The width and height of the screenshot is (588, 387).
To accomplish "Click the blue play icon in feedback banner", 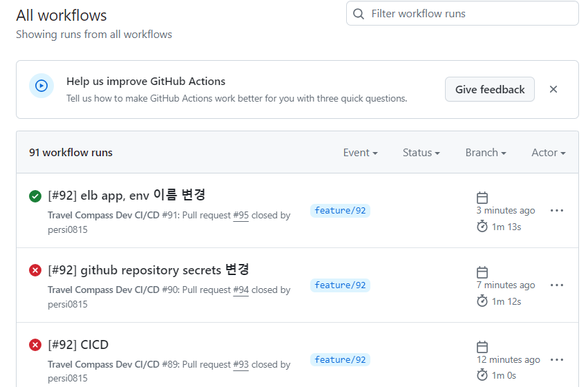I will (41, 86).
